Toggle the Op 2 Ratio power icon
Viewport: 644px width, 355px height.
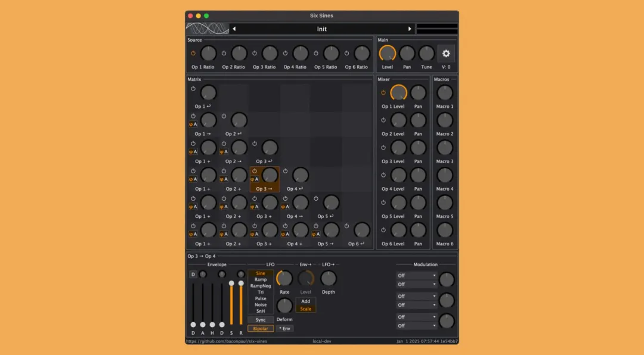[x=224, y=53]
